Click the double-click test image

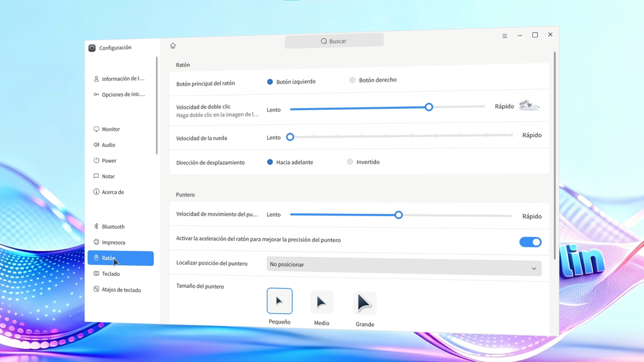click(x=529, y=106)
